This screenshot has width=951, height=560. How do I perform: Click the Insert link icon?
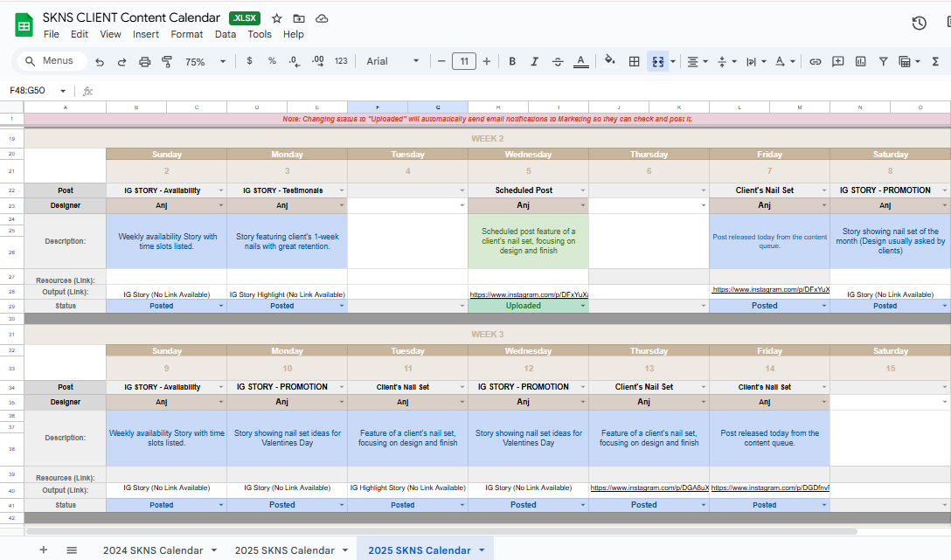816,62
